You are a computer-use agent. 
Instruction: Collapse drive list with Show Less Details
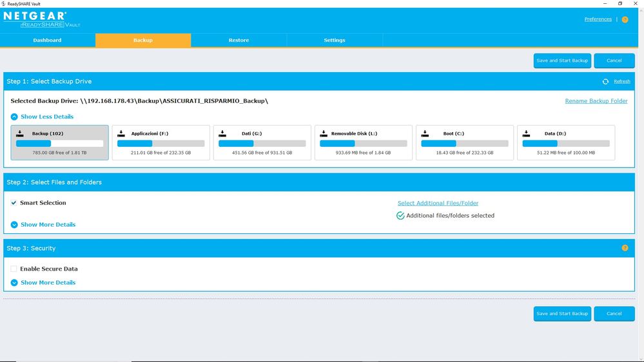pyautogui.click(x=42, y=117)
